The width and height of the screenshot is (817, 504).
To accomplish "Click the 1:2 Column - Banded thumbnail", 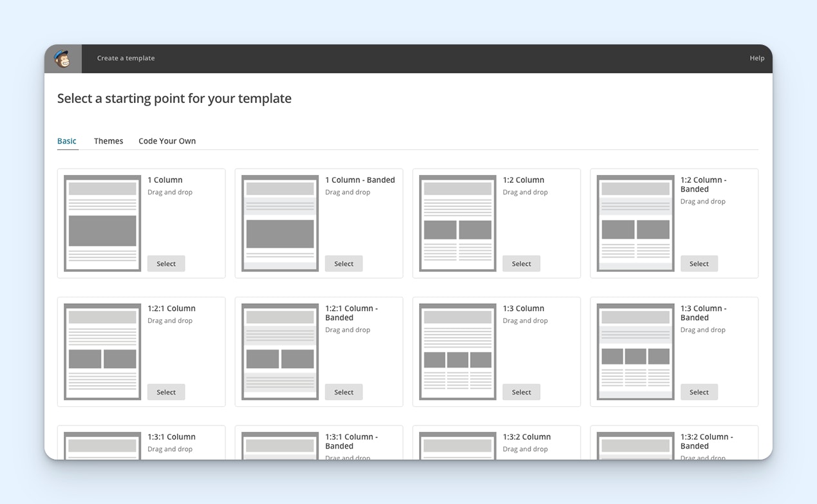I will click(x=635, y=223).
